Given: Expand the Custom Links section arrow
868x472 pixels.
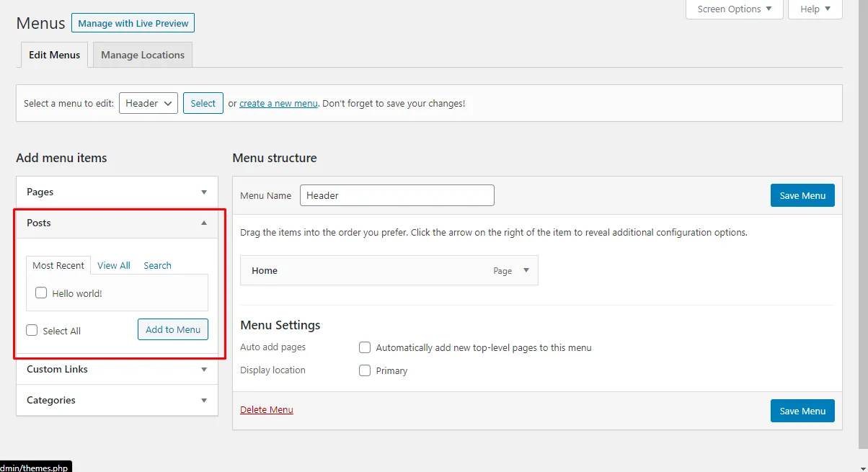Looking at the screenshot, I should coord(204,370).
